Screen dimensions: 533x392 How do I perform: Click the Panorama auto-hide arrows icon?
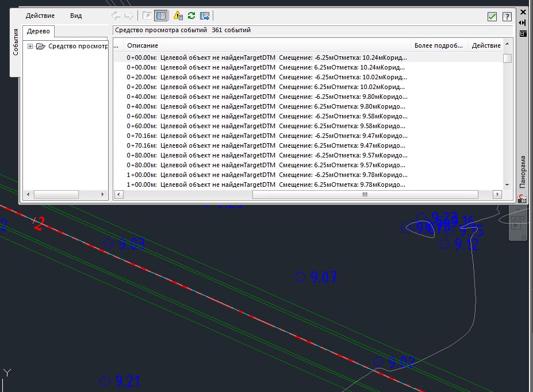pyautogui.click(x=523, y=22)
